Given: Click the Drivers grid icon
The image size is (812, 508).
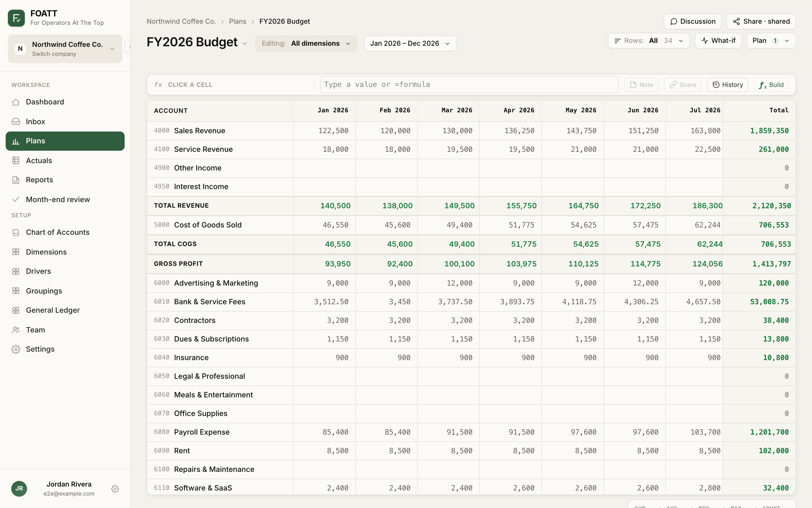Looking at the screenshot, I should (x=16, y=271).
